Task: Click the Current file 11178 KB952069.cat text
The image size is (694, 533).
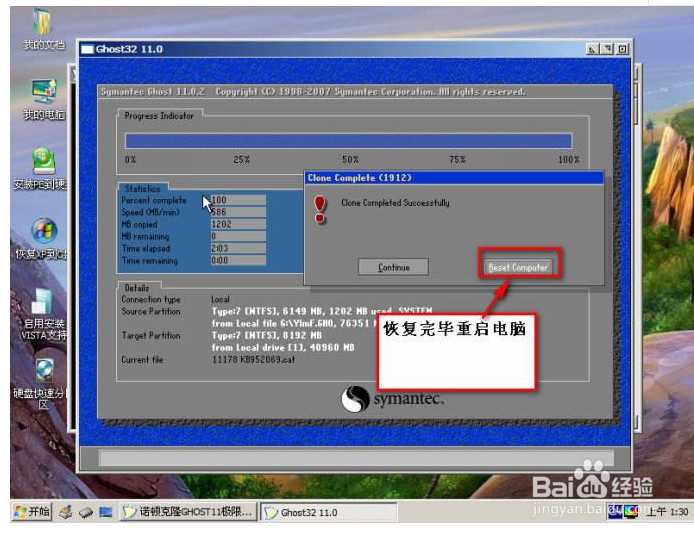Action: point(253,359)
